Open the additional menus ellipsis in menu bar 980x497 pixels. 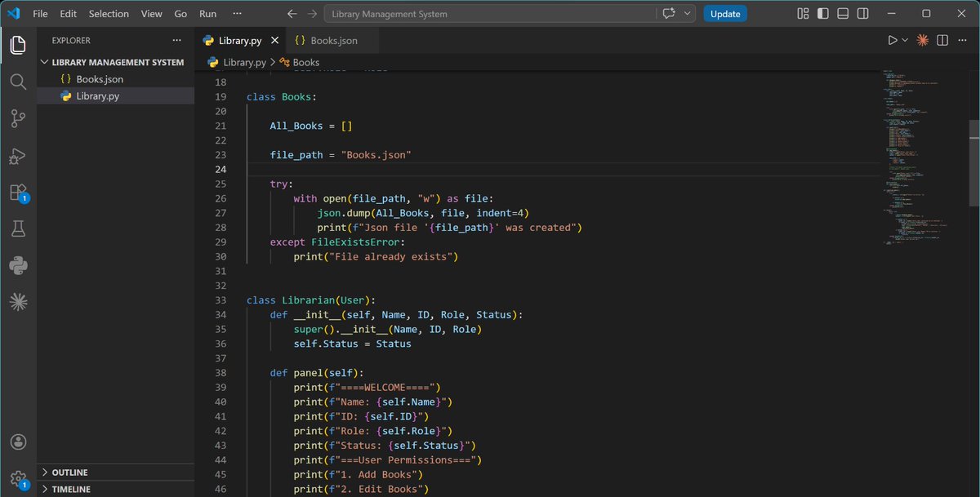click(237, 14)
